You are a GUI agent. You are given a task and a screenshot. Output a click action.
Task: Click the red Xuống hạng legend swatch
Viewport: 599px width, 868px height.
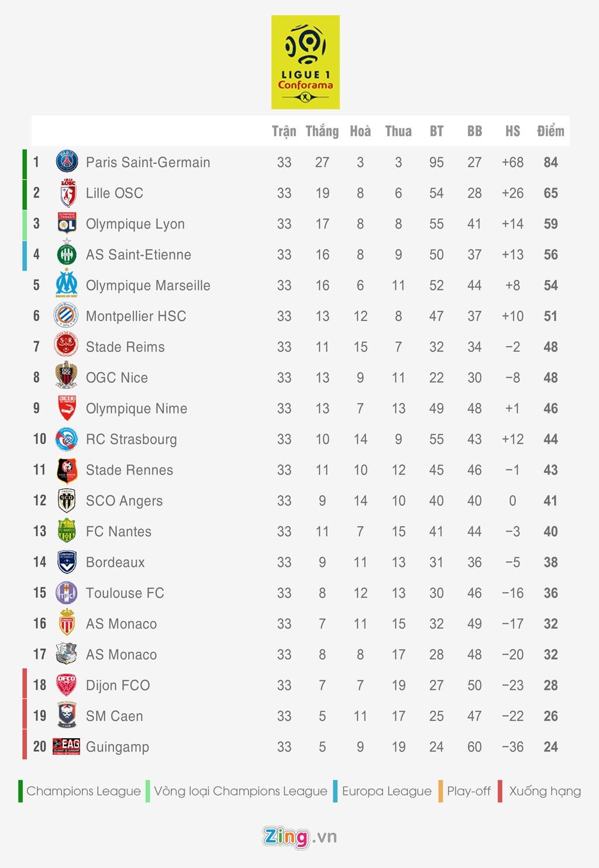(500, 791)
